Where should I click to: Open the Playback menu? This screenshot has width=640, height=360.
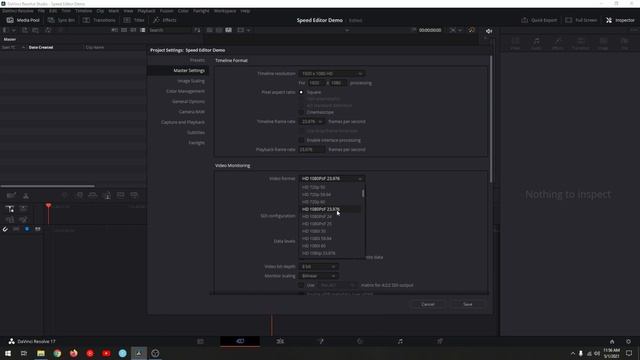[x=146, y=11]
